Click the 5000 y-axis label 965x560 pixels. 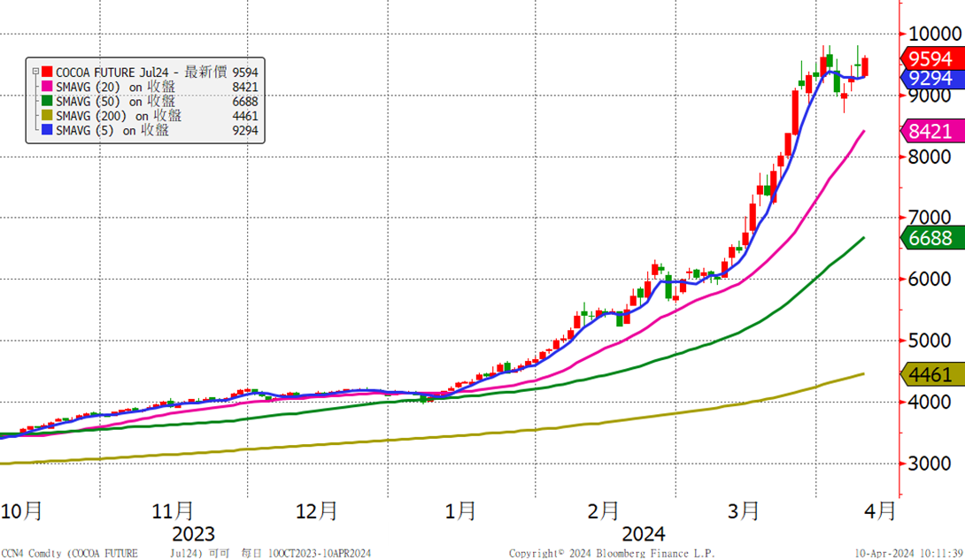click(930, 341)
